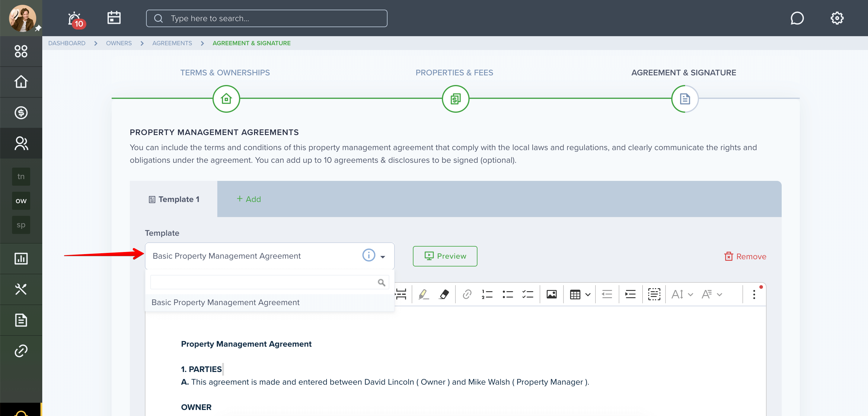Click the select all icon in toolbar
868x416 pixels.
(654, 294)
